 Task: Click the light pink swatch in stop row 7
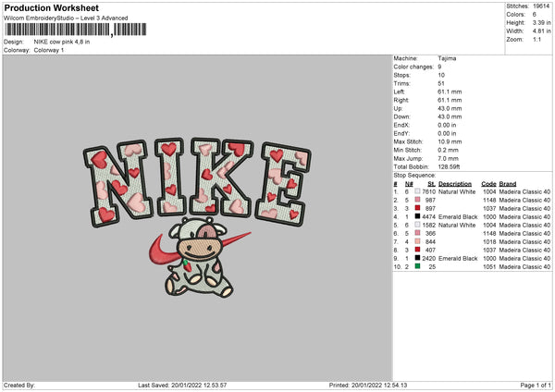tap(417, 241)
